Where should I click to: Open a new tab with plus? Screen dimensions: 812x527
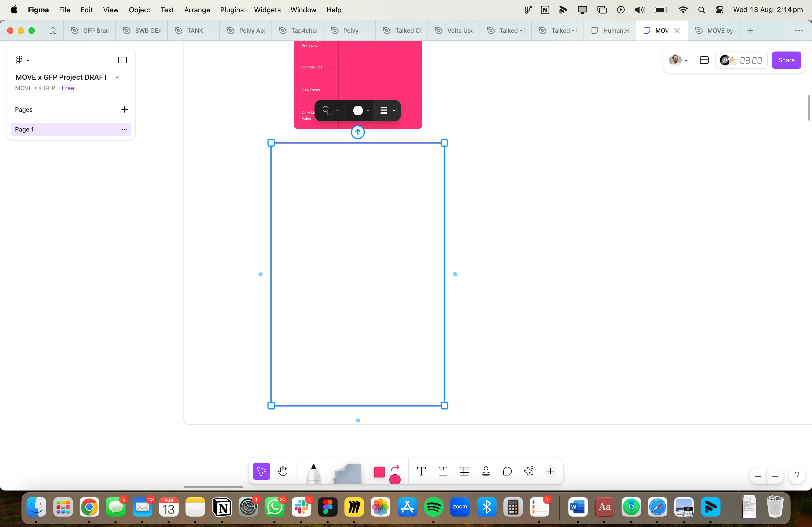(x=750, y=31)
